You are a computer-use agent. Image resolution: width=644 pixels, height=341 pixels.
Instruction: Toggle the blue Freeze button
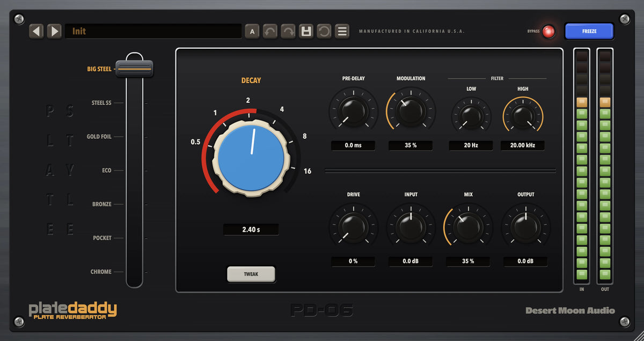click(x=589, y=31)
